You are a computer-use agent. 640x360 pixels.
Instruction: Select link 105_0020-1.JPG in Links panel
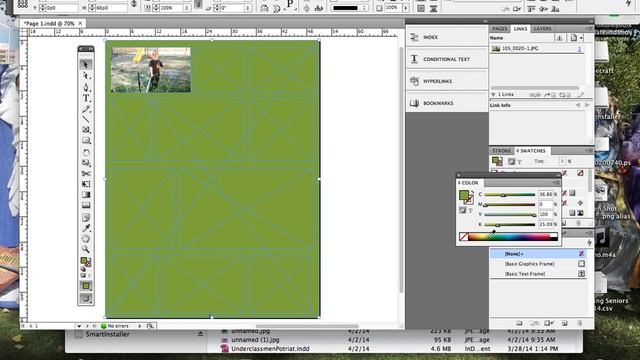tap(538, 48)
